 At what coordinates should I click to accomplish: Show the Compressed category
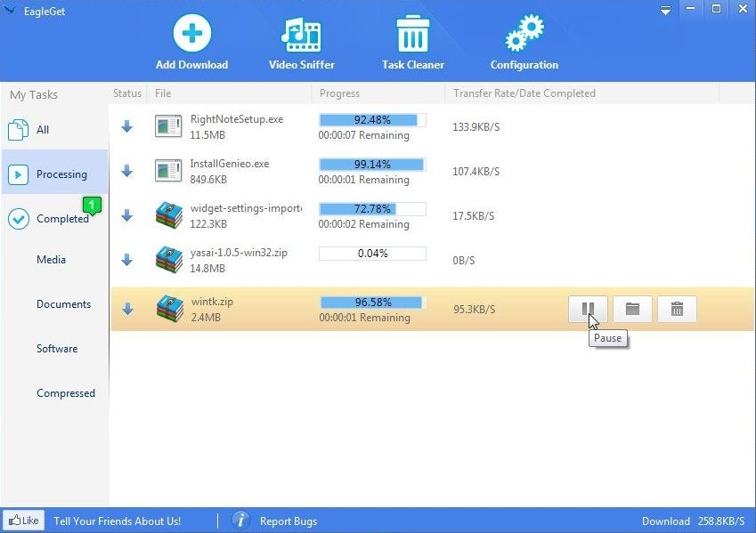(66, 393)
